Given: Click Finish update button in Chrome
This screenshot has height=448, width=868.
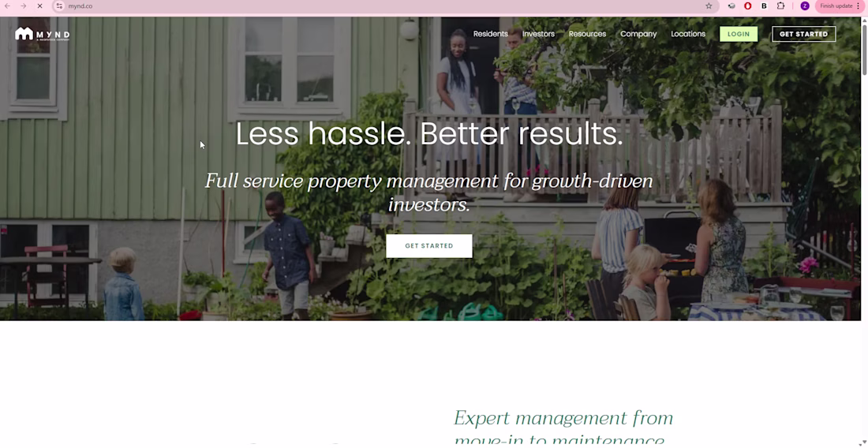Looking at the screenshot, I should click(840, 6).
